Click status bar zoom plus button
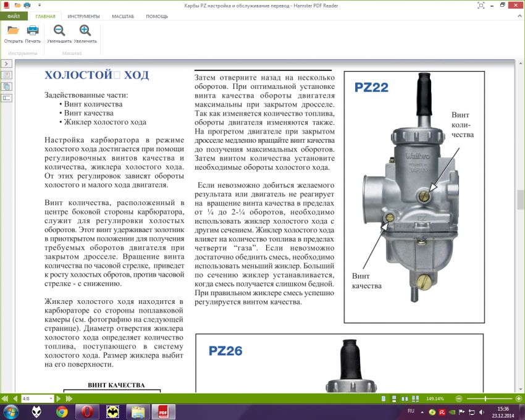This screenshot has width=525, height=420. 519,398
